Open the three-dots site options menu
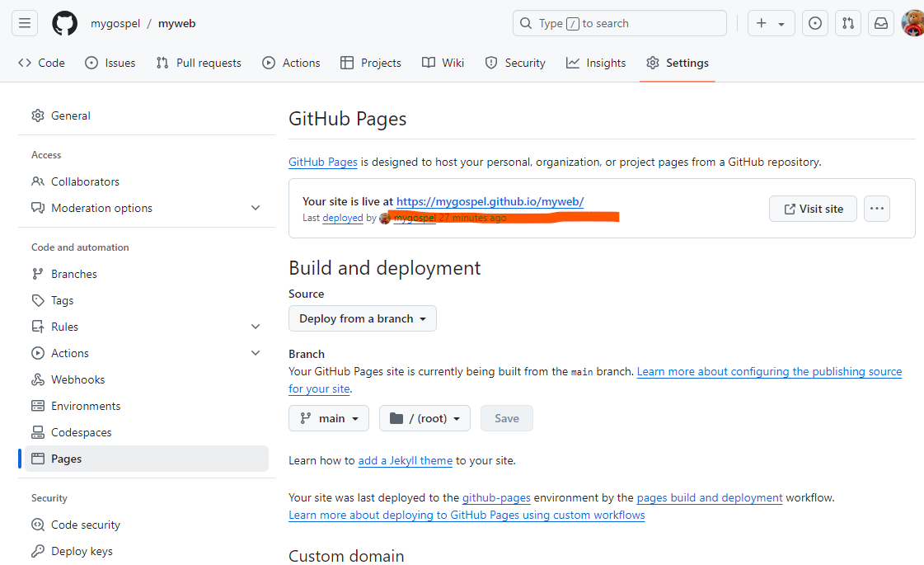 pos(877,209)
